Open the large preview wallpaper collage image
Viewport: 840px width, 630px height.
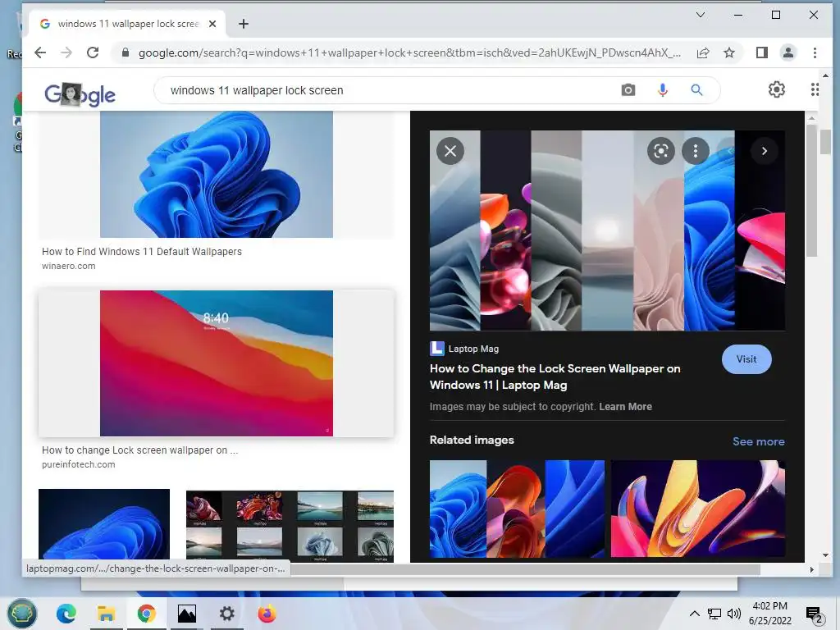click(608, 231)
